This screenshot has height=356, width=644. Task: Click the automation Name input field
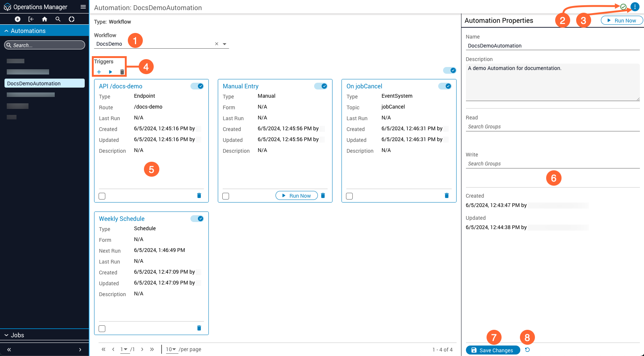click(552, 46)
